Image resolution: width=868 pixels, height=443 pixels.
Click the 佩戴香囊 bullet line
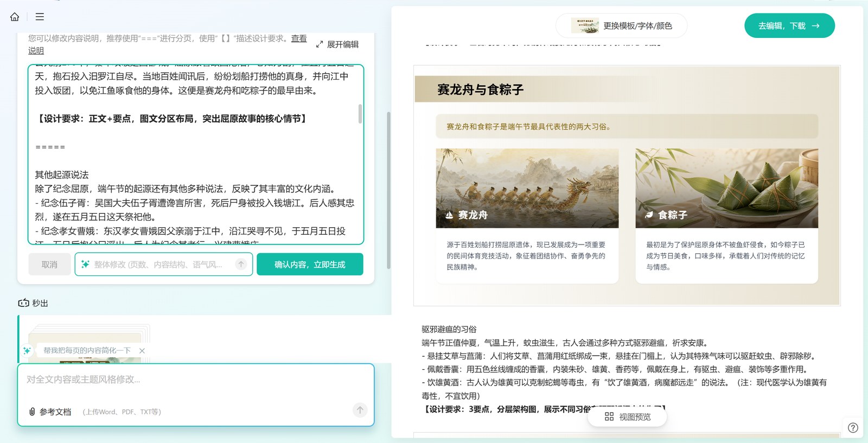[615, 369]
